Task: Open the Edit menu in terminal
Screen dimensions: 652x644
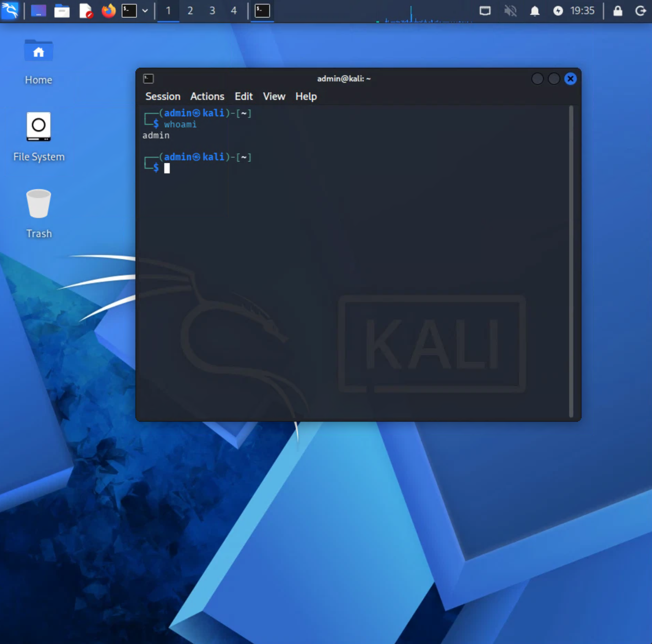Action: tap(244, 97)
